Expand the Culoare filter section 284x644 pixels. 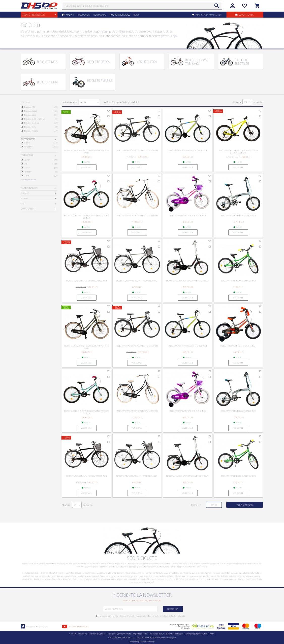(x=39, y=193)
